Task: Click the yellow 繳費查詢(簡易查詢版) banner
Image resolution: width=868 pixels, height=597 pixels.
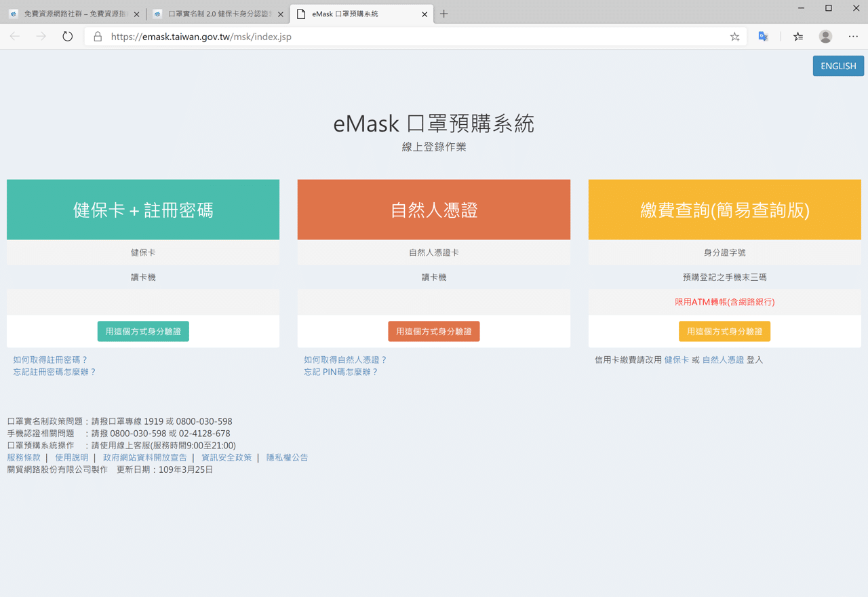Action: pos(725,210)
